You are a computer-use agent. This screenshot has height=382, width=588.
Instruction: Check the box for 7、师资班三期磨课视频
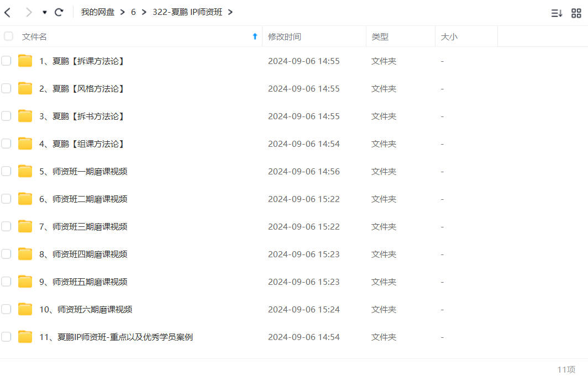click(6, 226)
